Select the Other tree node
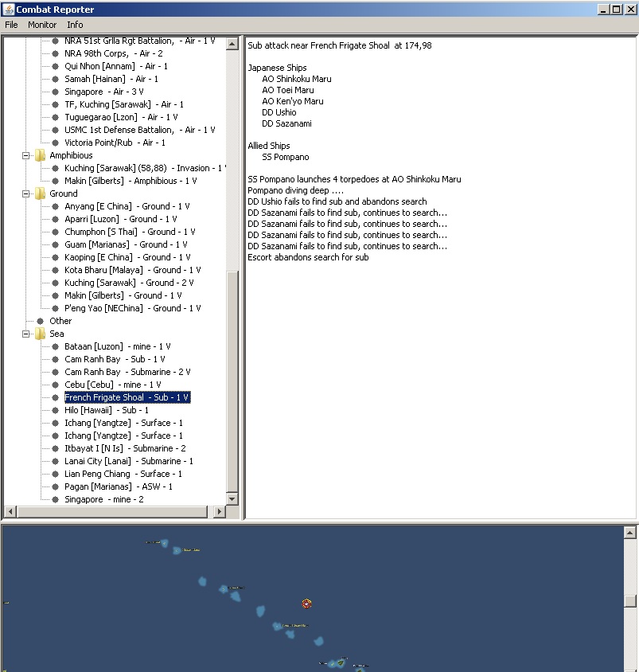This screenshot has width=639, height=672. tap(60, 321)
